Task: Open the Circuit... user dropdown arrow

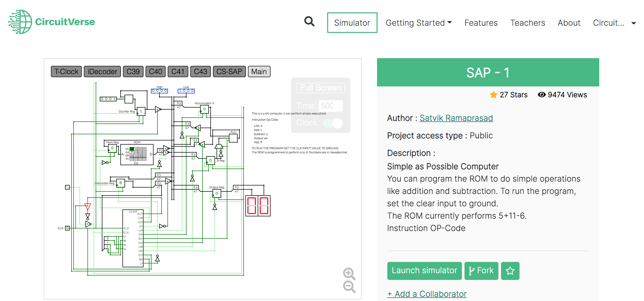Action: pyautogui.click(x=634, y=23)
